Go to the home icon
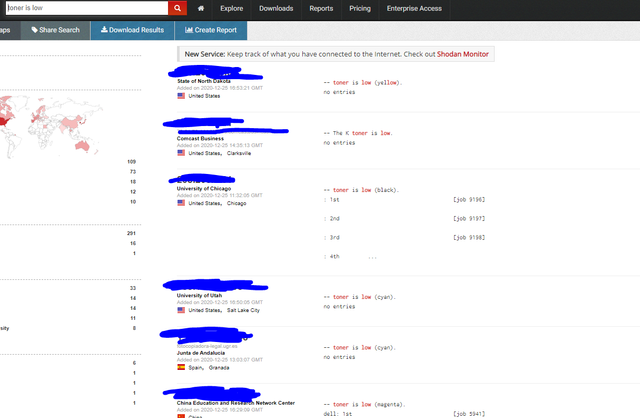This screenshot has width=640, height=418. 201,8
